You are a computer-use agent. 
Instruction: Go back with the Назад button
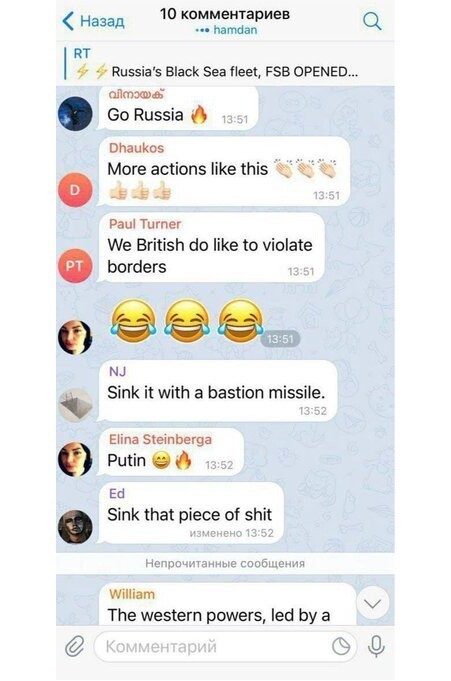[94, 21]
